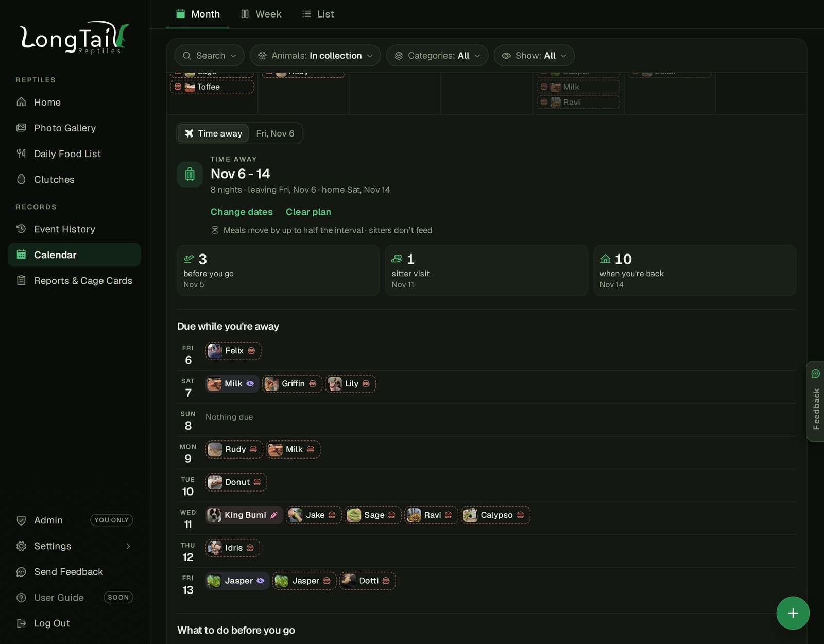
Task: Expand the Show: All filter
Action: click(x=534, y=56)
